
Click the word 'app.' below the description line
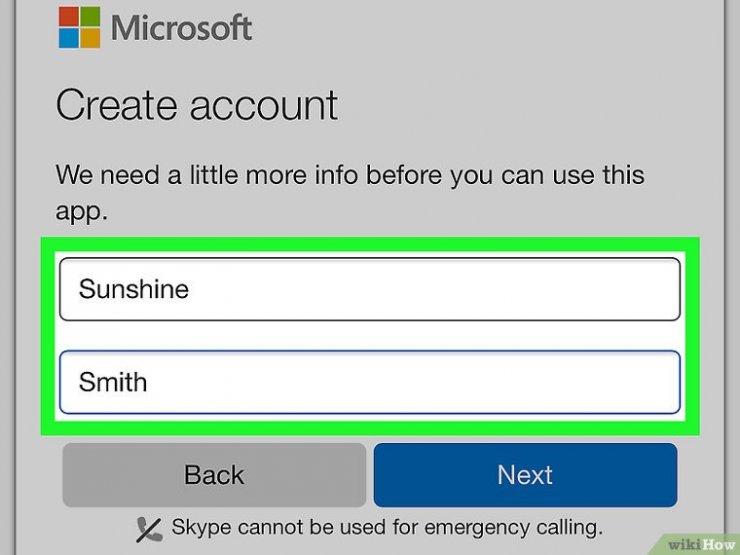click(x=82, y=211)
